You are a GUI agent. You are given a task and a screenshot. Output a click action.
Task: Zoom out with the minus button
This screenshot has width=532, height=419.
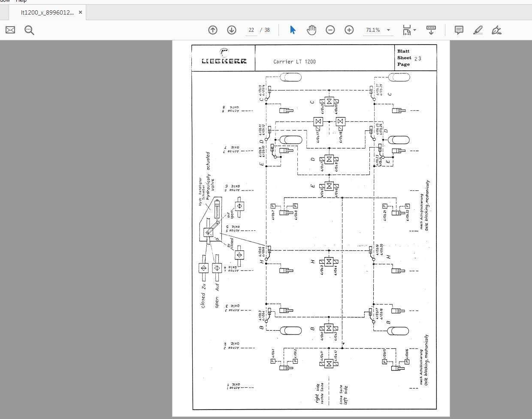pos(330,30)
